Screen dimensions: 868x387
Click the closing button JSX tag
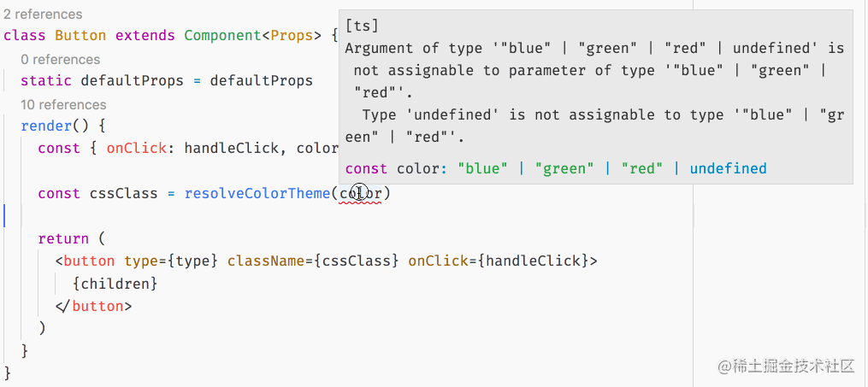click(93, 307)
